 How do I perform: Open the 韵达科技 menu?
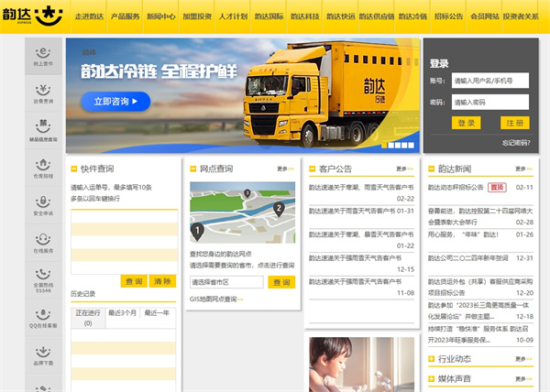[x=305, y=16]
